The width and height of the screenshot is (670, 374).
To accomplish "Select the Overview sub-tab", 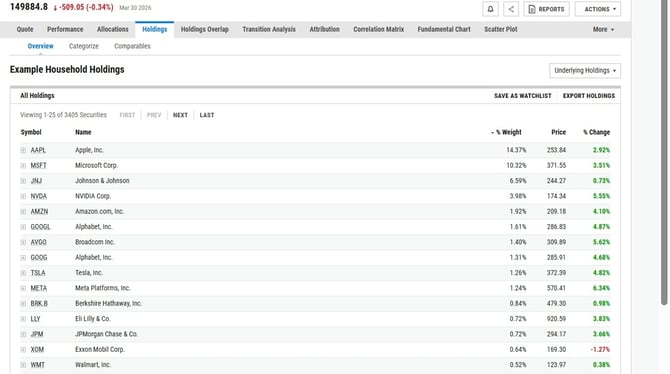I will tap(41, 46).
